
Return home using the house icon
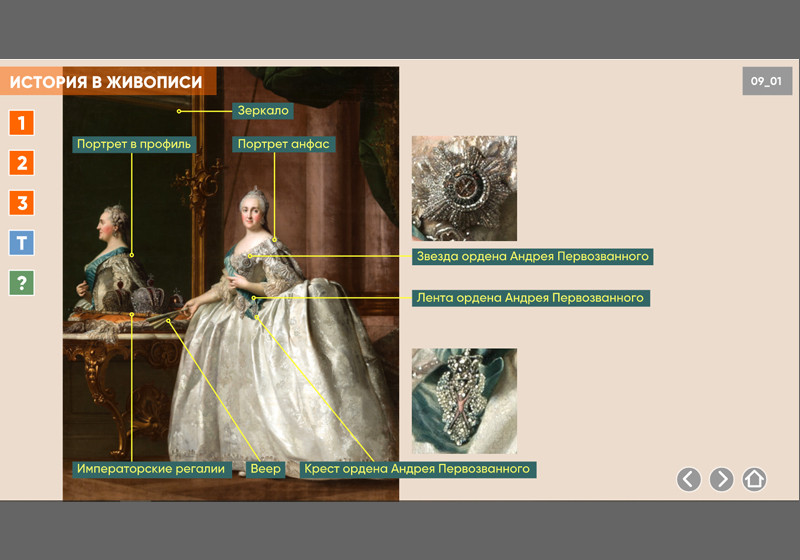(x=754, y=479)
